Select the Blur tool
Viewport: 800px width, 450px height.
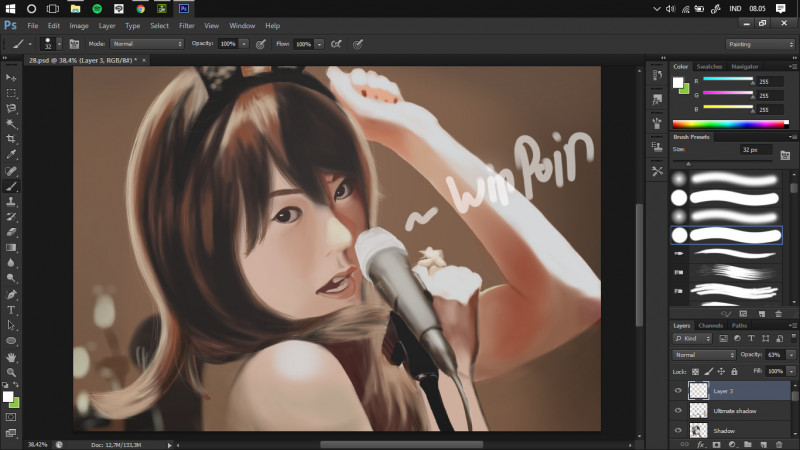(x=11, y=263)
